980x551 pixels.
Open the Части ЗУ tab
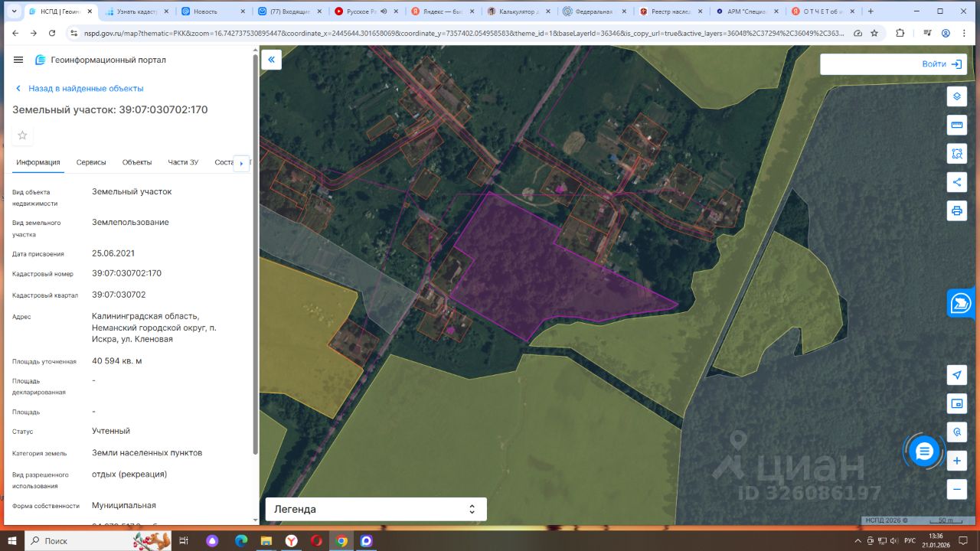point(183,162)
